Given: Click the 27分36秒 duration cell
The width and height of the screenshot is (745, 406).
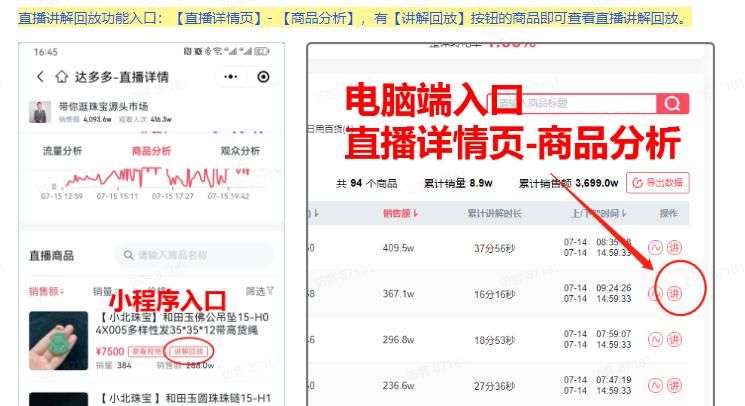Looking at the screenshot, I should (494, 386).
